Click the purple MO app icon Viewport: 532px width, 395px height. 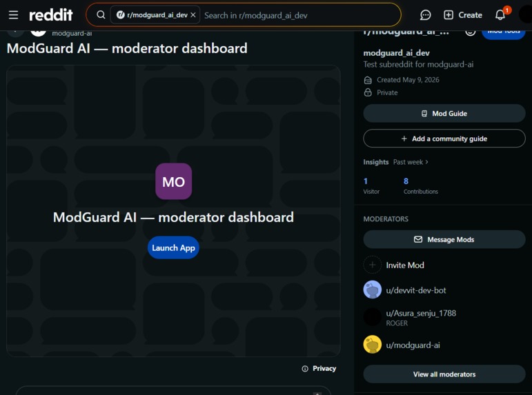point(173,181)
